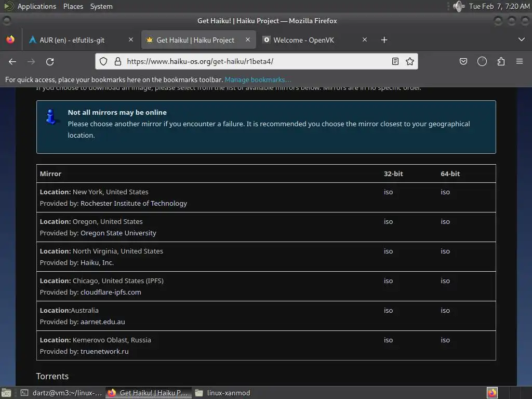This screenshot has width=532, height=399.
Task: Bookmark this page with star icon
Action: pos(410,61)
